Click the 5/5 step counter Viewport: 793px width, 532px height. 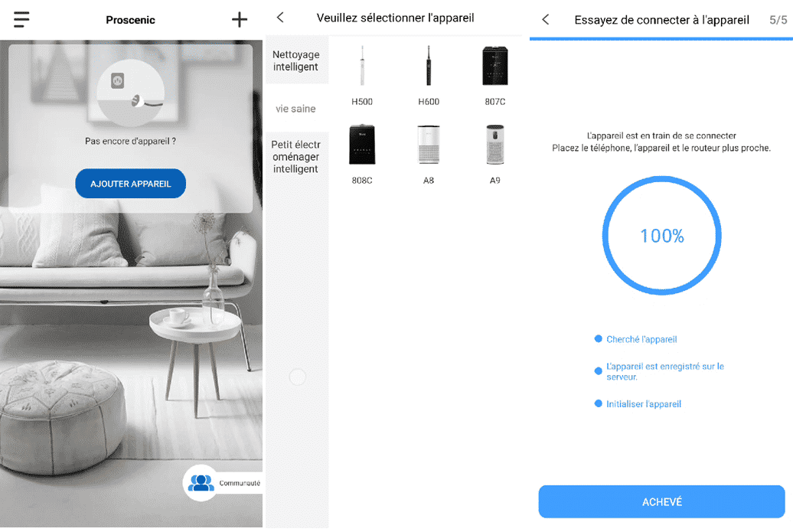778,20
